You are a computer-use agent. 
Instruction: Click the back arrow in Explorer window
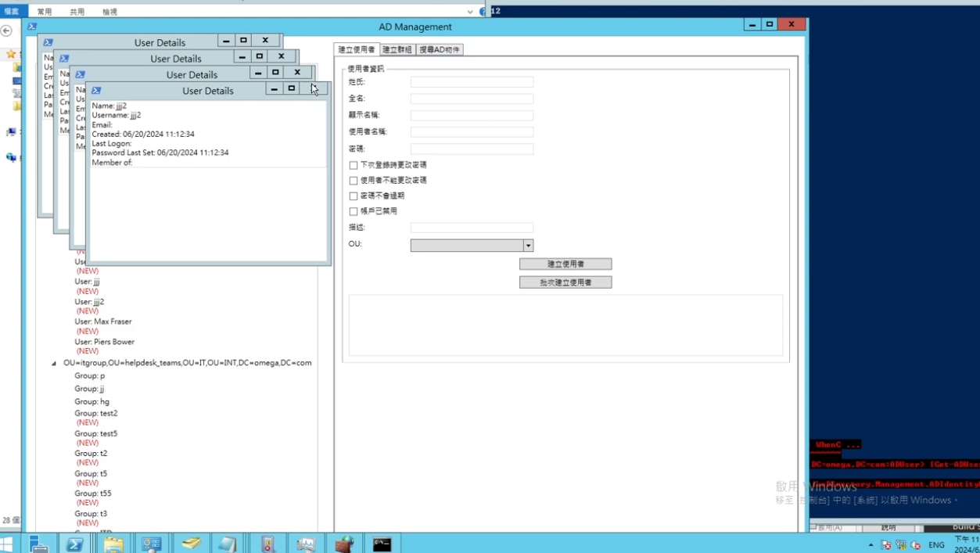(x=6, y=31)
